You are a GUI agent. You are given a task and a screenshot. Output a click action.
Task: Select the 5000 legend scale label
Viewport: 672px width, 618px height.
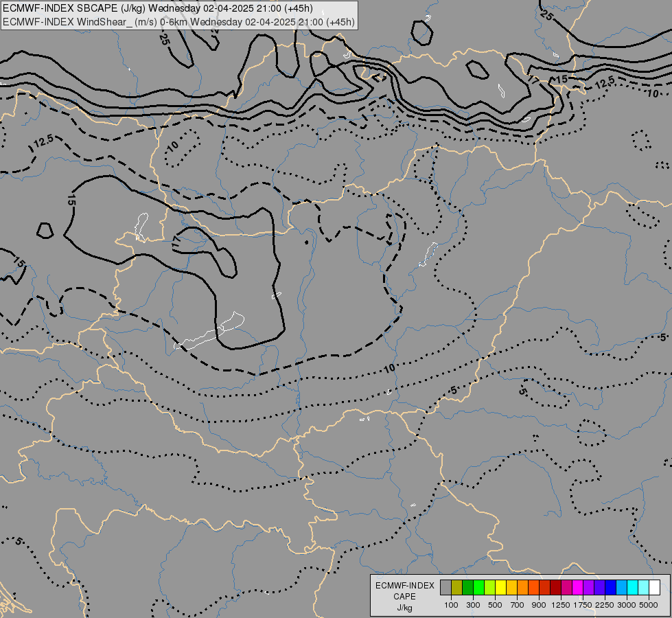point(649,605)
